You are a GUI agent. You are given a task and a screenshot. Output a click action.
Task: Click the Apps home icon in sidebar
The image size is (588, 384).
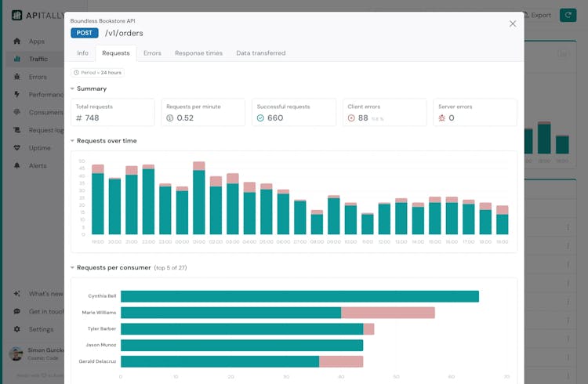(x=17, y=42)
